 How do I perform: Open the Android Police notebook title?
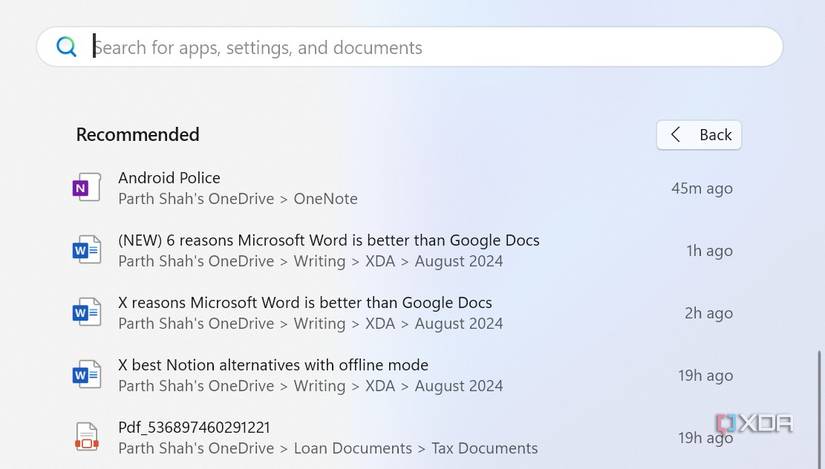click(169, 177)
